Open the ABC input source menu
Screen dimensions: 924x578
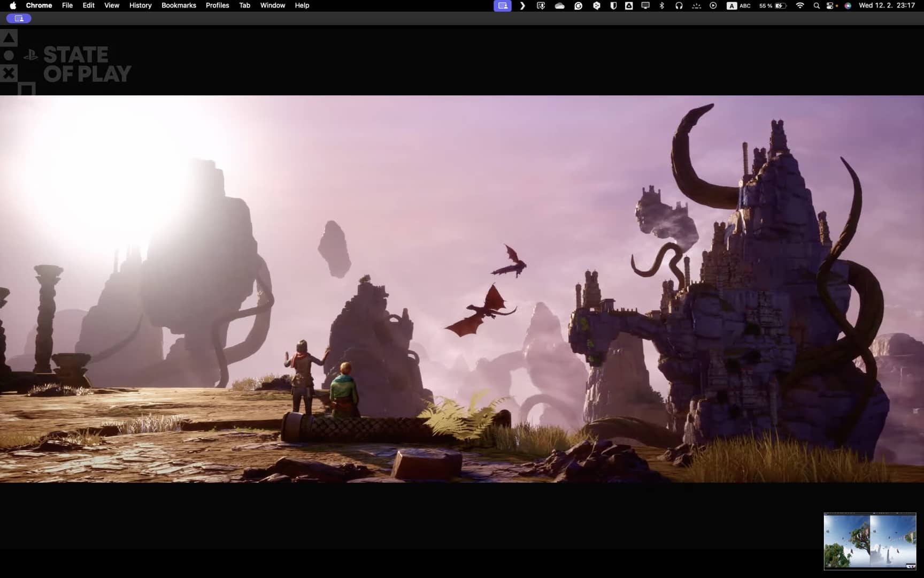(738, 5)
